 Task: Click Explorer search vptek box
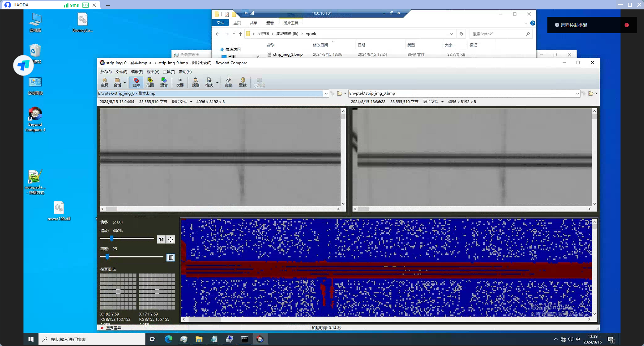click(x=501, y=34)
